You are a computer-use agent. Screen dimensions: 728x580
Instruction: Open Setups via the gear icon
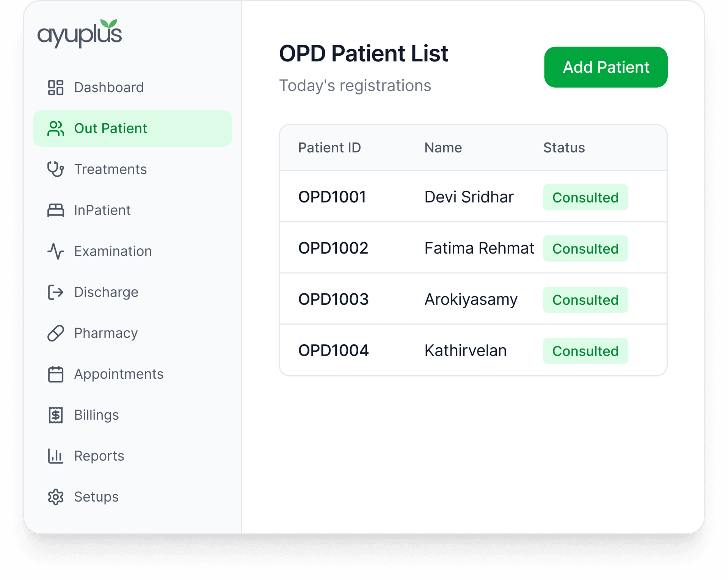(x=55, y=497)
